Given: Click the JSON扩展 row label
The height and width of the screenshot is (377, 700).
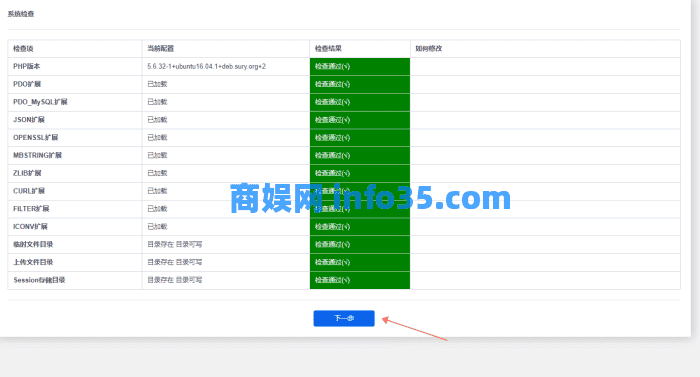Looking at the screenshot, I should pyautogui.click(x=29, y=120).
